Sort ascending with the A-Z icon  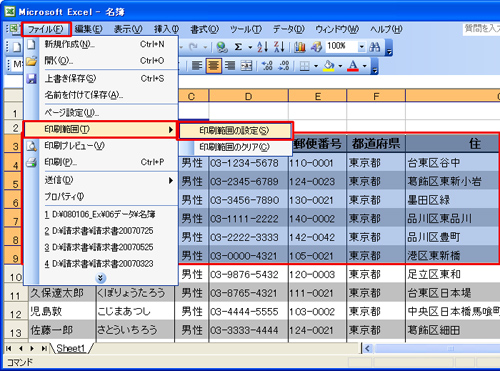262,47
